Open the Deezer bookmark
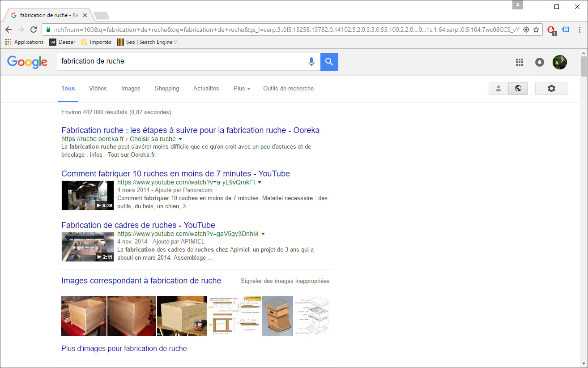Viewport: 588px width, 368px height. click(62, 42)
